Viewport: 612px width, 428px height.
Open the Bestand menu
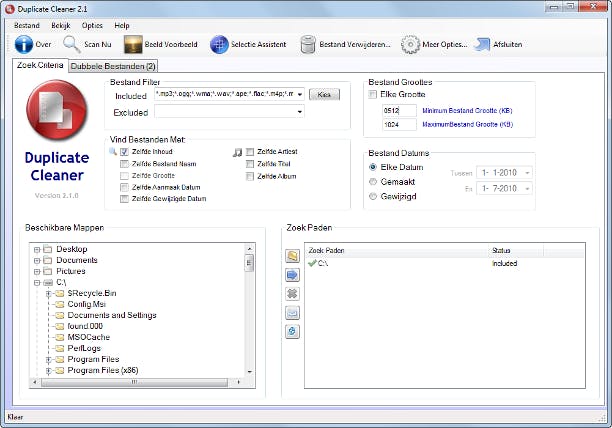(x=27, y=25)
